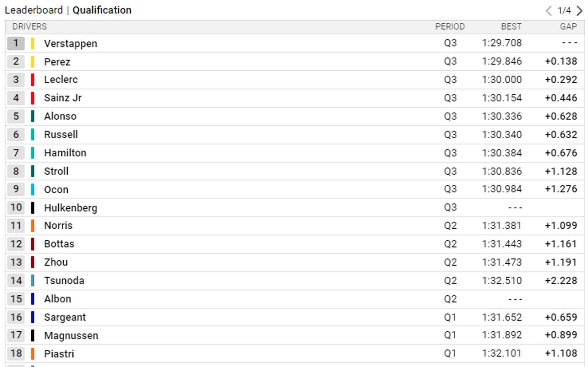The width and height of the screenshot is (588, 367).
Task: Click position badge number 10
Action: pos(16,208)
